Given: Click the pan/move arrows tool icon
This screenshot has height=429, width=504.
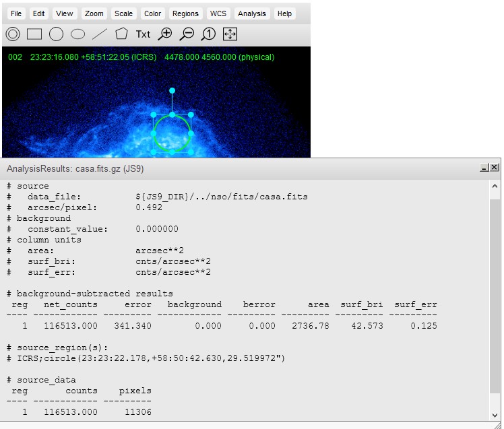Looking at the screenshot, I should [x=230, y=34].
